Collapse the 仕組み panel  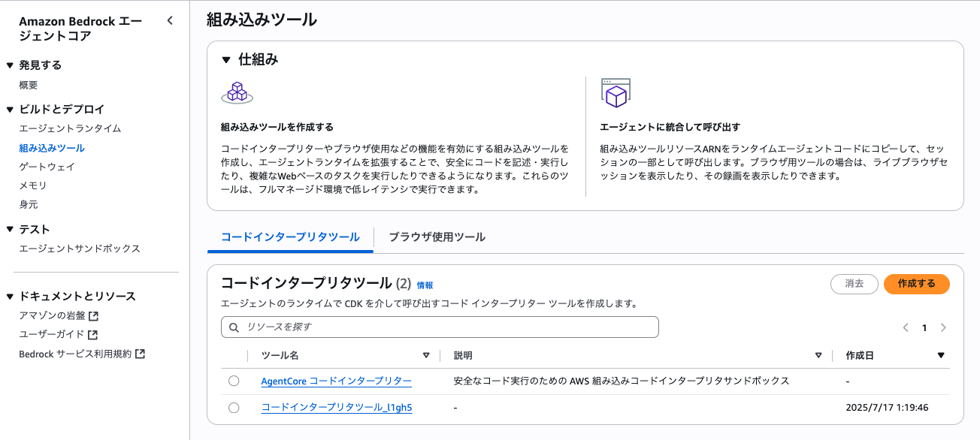(225, 59)
